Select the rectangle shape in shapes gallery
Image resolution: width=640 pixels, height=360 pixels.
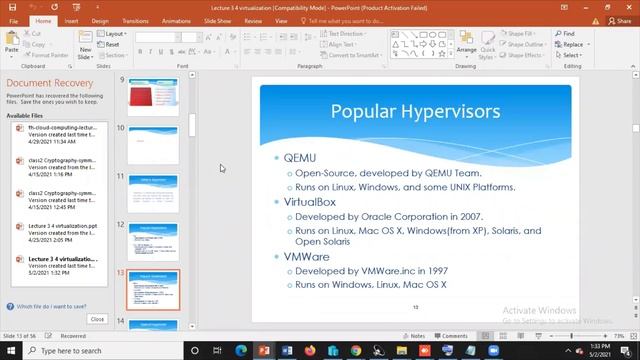(423, 35)
